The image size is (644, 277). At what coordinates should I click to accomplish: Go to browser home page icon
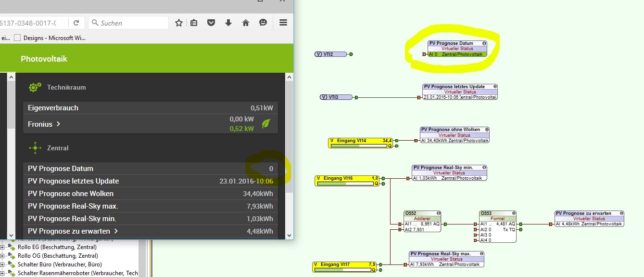click(x=246, y=23)
